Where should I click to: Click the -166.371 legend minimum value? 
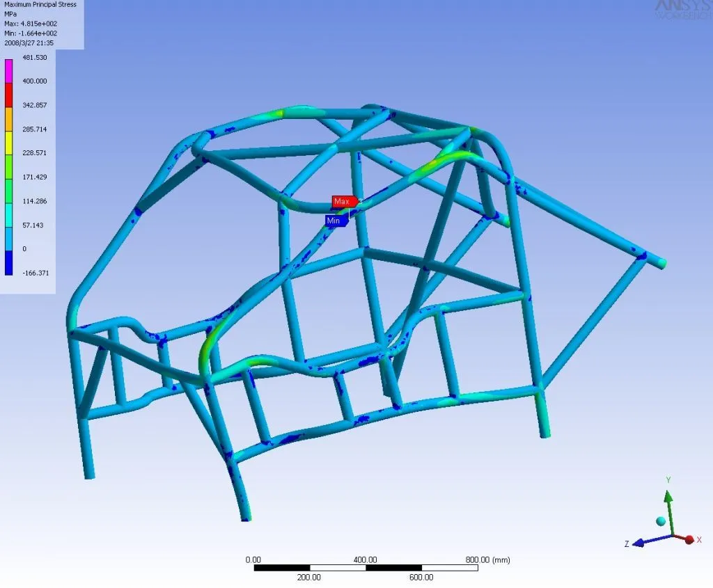tap(36, 273)
